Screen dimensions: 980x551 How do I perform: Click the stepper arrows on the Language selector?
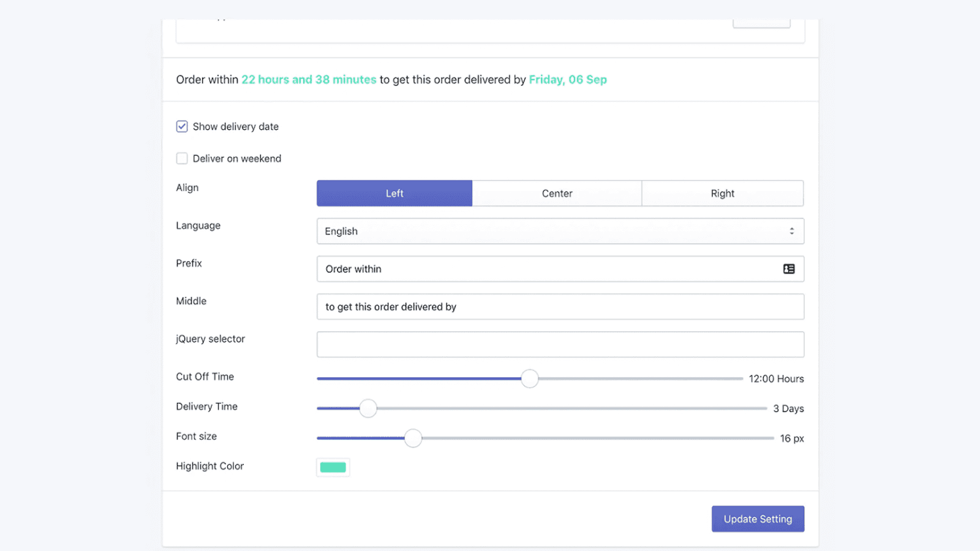click(791, 231)
